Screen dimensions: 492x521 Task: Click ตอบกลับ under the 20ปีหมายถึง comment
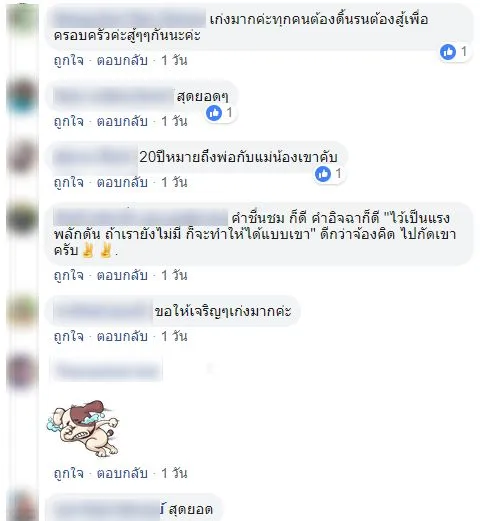click(x=122, y=182)
